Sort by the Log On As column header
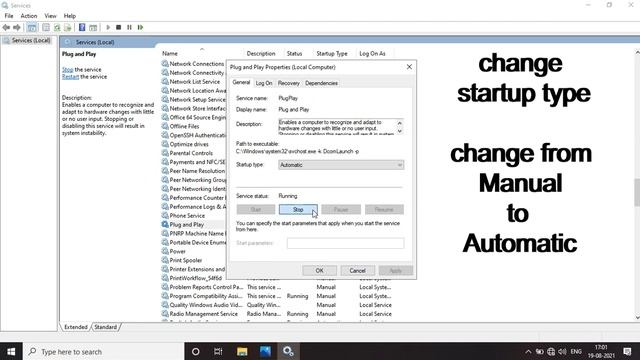 pyautogui.click(x=372, y=53)
